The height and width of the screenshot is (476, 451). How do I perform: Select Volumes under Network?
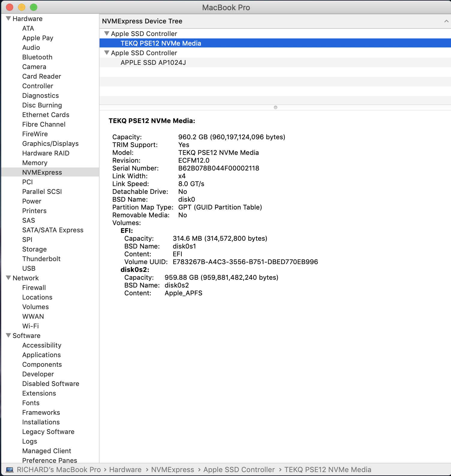(x=35, y=307)
